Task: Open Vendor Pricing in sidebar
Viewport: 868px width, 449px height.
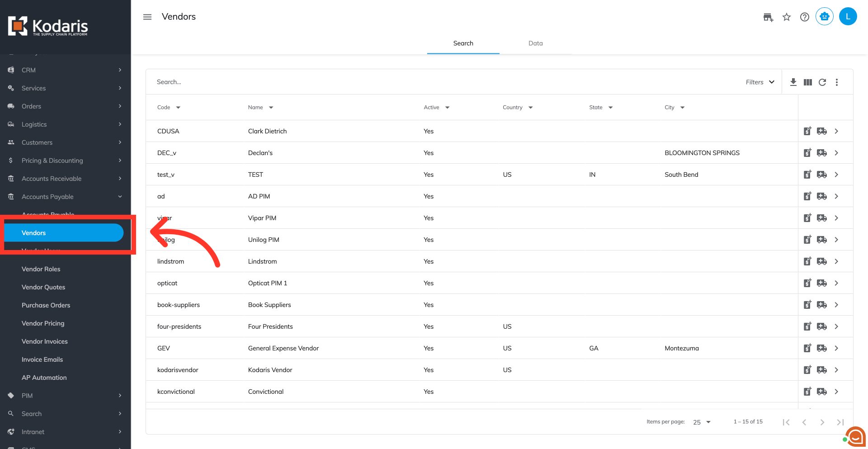Action: pos(43,323)
